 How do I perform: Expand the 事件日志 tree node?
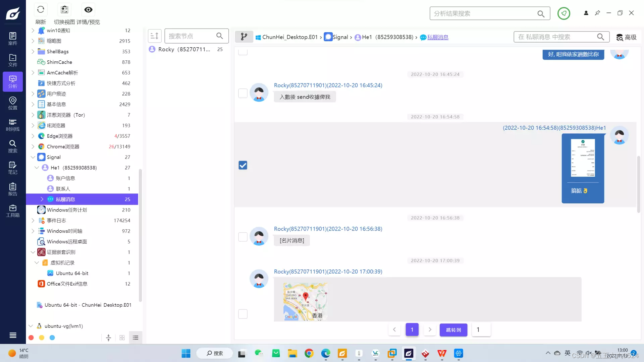point(33,221)
